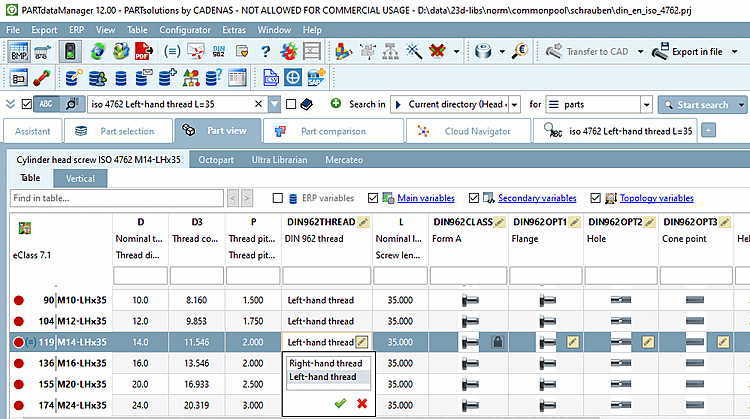This screenshot has width=750, height=419.
Task: Select Right-hand thread from dropdown list
Action: [x=325, y=363]
